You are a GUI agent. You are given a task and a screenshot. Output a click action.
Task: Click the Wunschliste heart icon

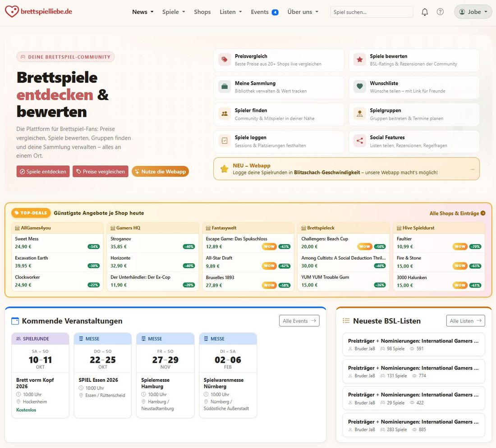[x=360, y=87]
